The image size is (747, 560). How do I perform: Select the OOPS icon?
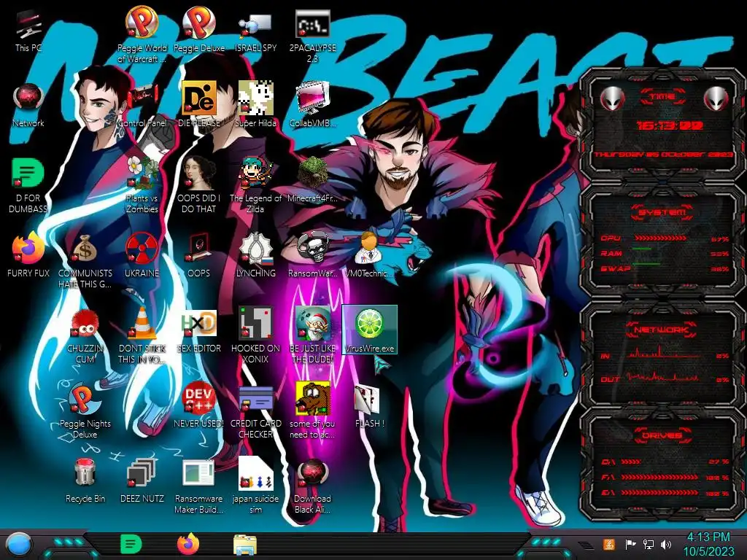tap(198, 254)
